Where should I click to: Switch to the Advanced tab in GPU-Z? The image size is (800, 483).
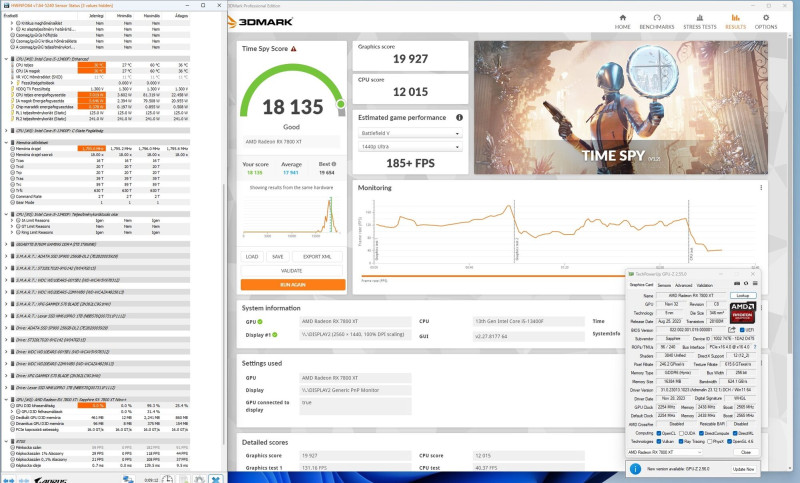684,285
